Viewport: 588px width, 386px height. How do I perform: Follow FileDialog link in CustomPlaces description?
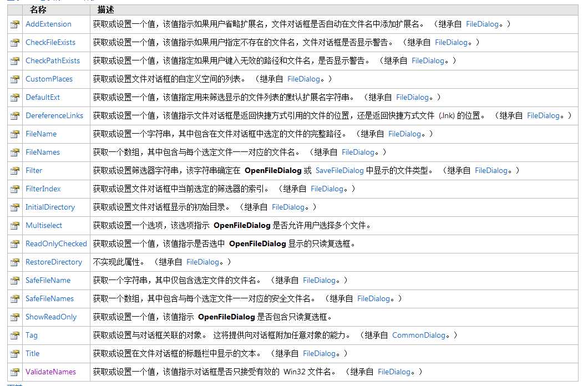(x=304, y=79)
